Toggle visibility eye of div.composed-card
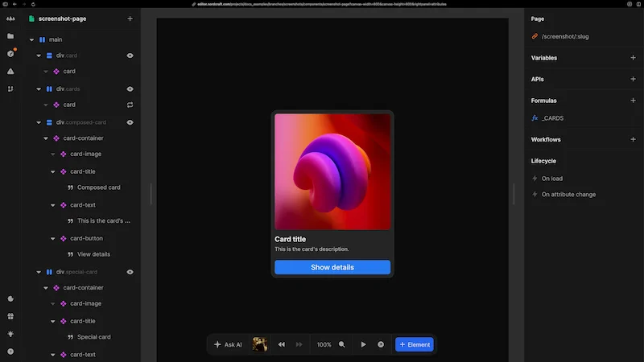Screen dimensions: 644x362 tap(130, 122)
